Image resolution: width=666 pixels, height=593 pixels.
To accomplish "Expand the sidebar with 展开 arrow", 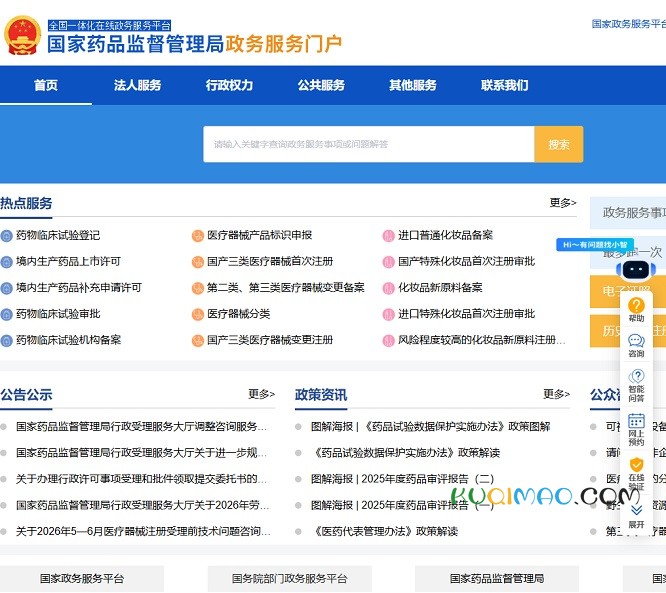I will (x=636, y=510).
